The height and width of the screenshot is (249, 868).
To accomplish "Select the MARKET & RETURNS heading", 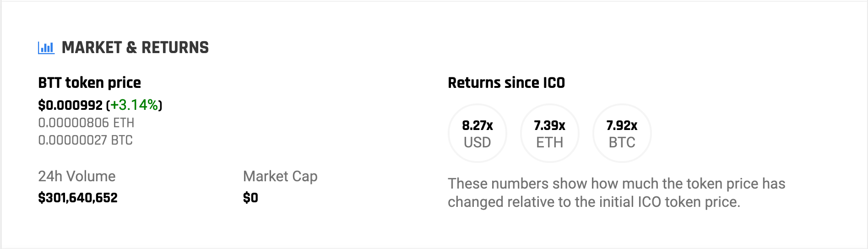I will [x=135, y=48].
